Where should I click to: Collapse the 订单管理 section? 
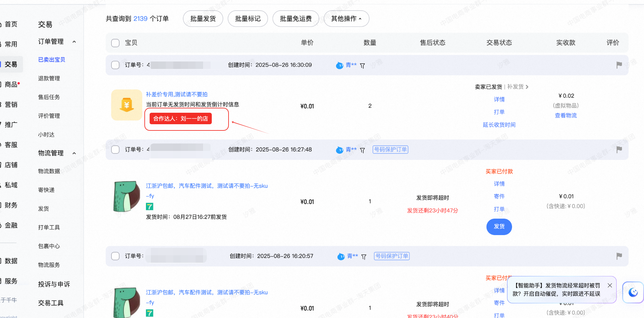[74, 42]
